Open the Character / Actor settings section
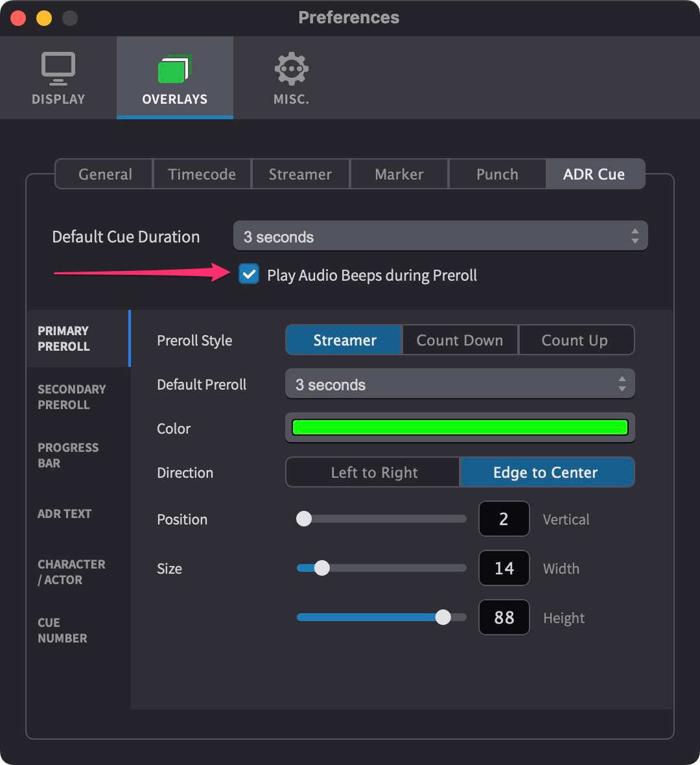700x765 pixels. [79, 572]
